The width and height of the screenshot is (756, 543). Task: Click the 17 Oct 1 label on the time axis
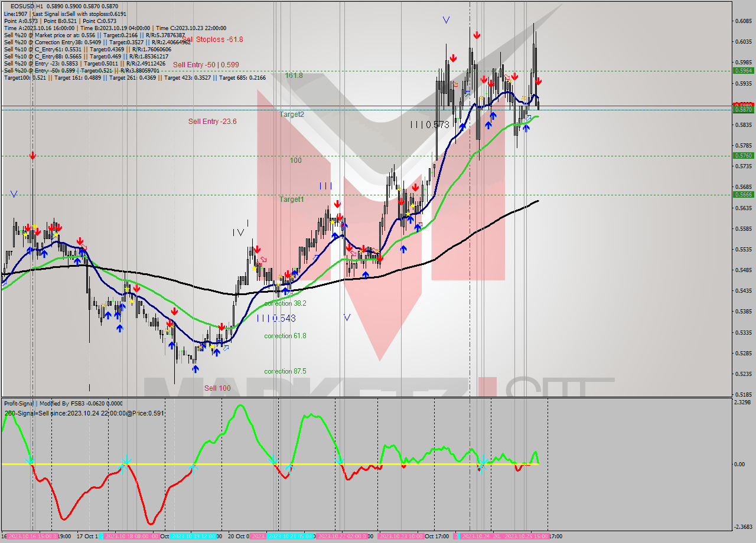[87, 536]
